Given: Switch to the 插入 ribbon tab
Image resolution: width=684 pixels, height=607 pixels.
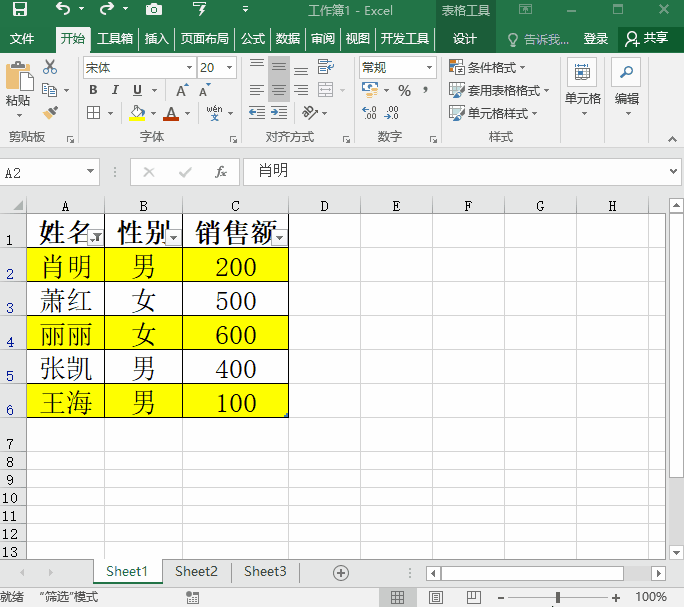Looking at the screenshot, I should (x=156, y=39).
